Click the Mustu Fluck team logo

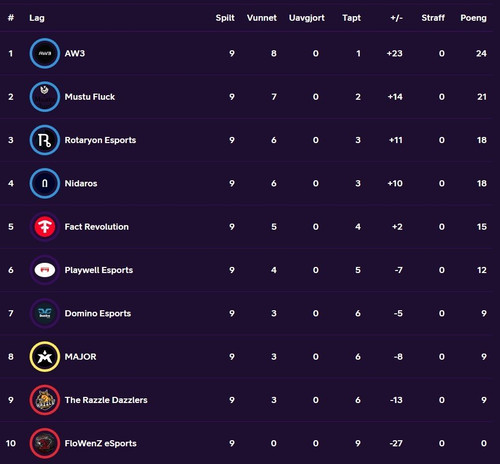45,97
